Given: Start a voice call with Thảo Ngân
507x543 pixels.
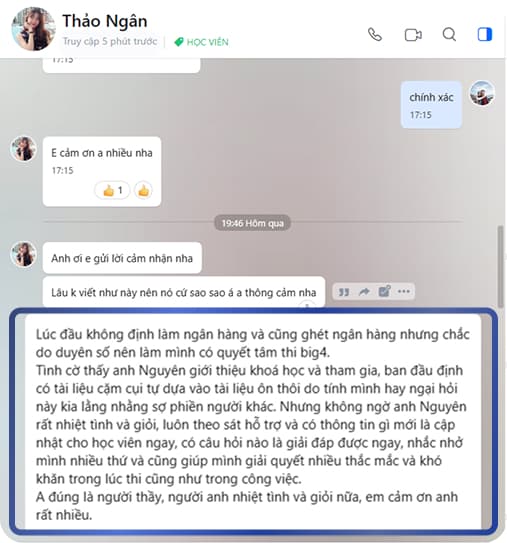Looking at the screenshot, I should [x=375, y=35].
